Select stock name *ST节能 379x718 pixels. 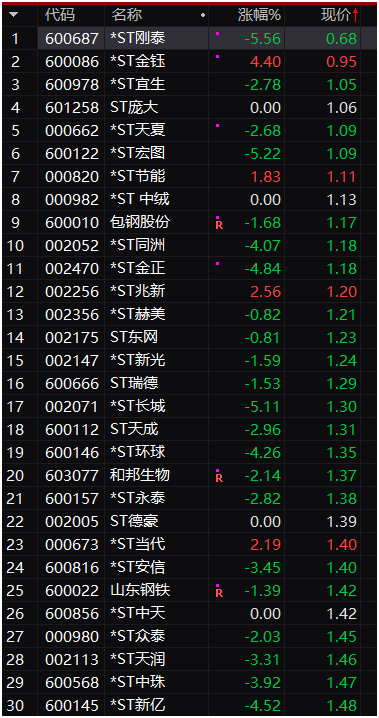(137, 176)
